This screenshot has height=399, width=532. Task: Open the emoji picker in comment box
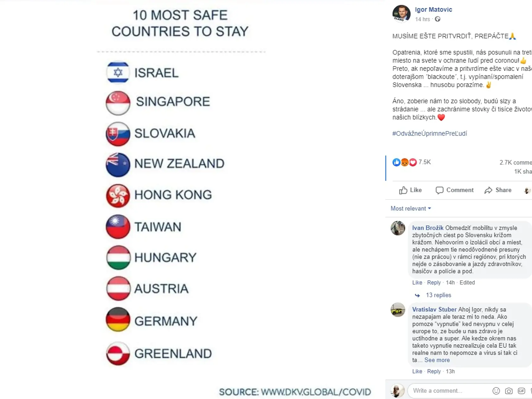coord(496,391)
